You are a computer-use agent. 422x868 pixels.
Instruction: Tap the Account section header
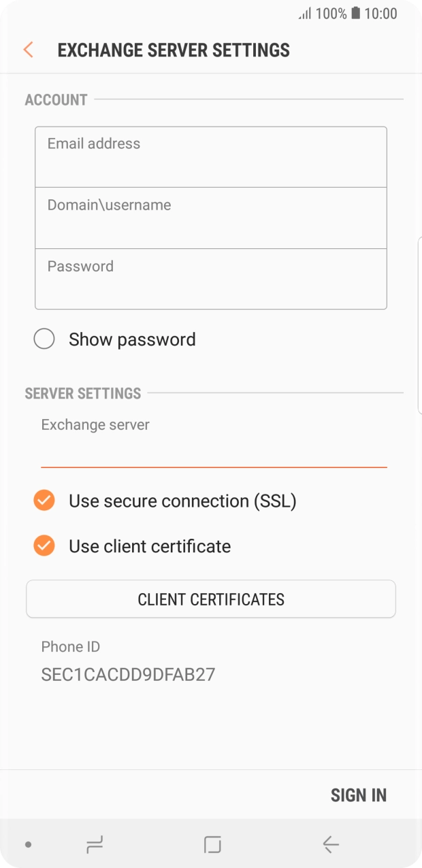click(56, 99)
